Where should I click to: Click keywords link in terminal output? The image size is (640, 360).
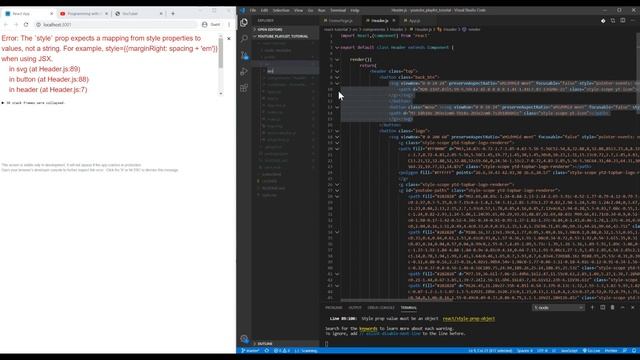click(368, 329)
